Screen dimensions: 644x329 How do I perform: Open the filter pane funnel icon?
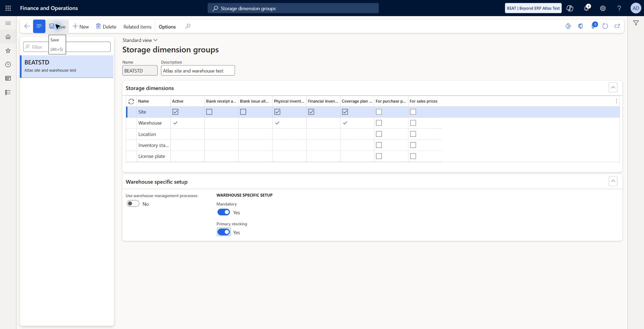636,23
